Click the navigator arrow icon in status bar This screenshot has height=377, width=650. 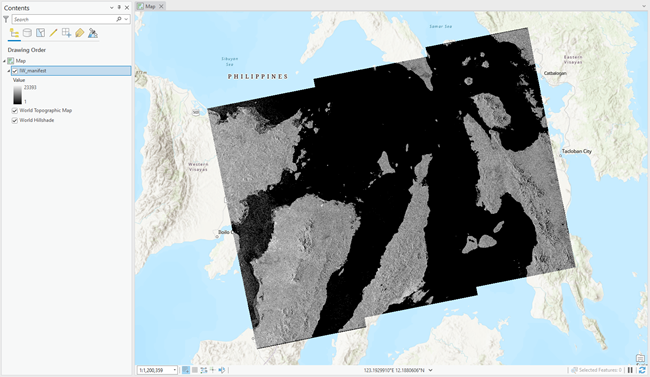click(222, 370)
